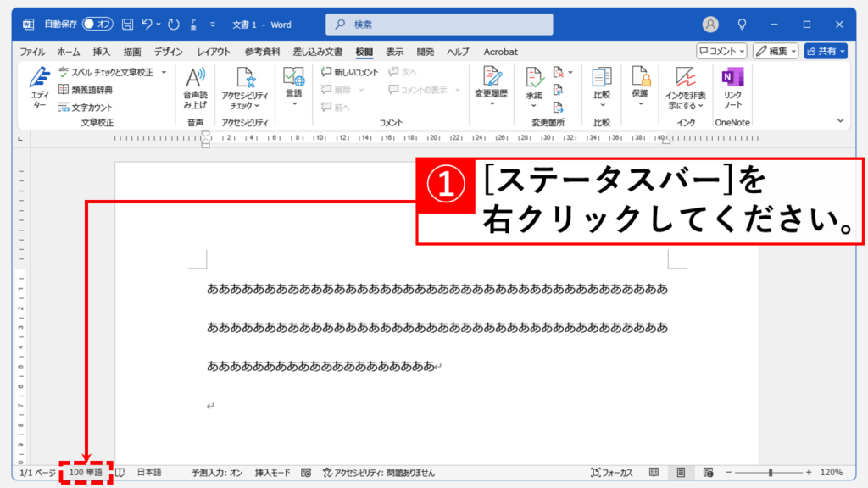Toggle the AutoSave (自動保存) switch
Viewport: 868px width, 488px height.
pos(98,25)
